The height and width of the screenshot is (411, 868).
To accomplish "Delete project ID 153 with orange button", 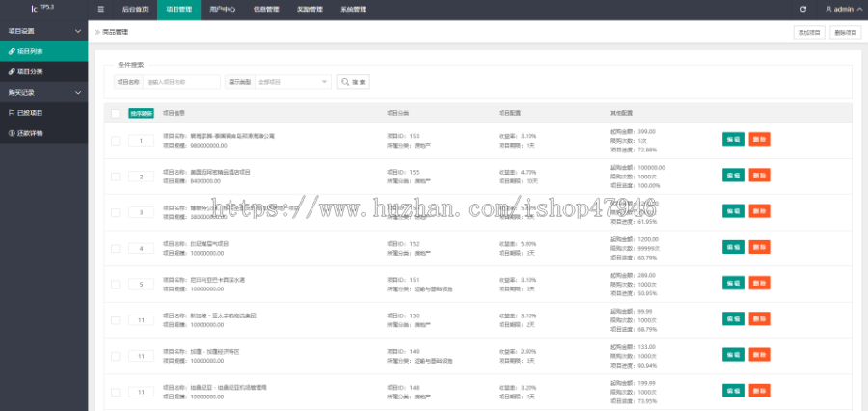I will click(760, 140).
